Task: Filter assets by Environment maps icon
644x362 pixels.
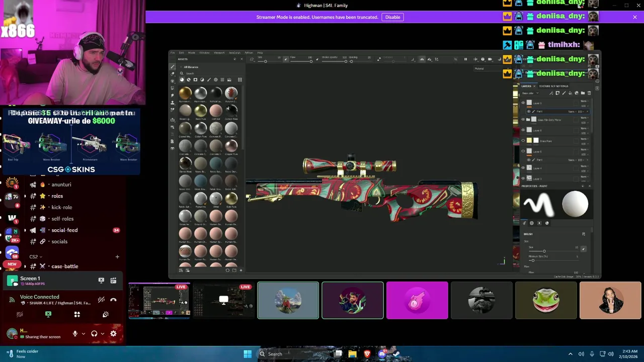Action: tap(229, 79)
